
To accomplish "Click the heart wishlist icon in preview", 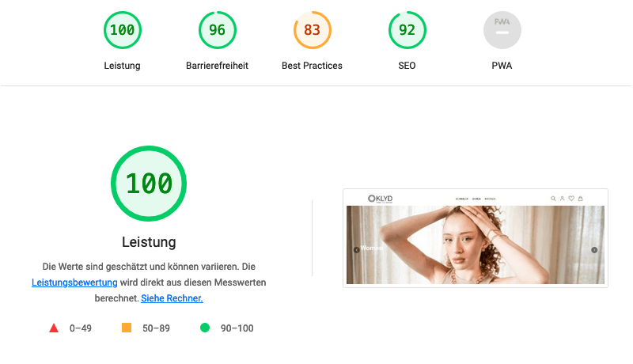I will [x=571, y=199].
